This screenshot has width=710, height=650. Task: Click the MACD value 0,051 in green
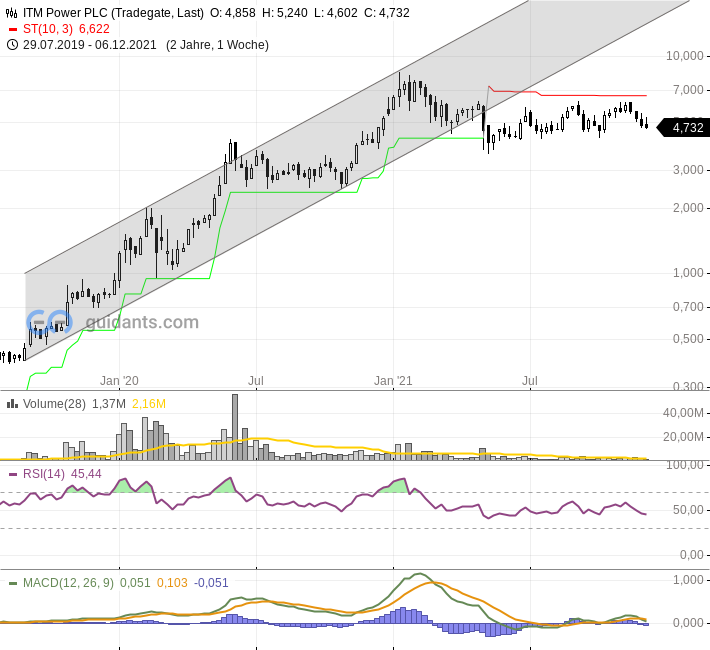(x=135, y=583)
